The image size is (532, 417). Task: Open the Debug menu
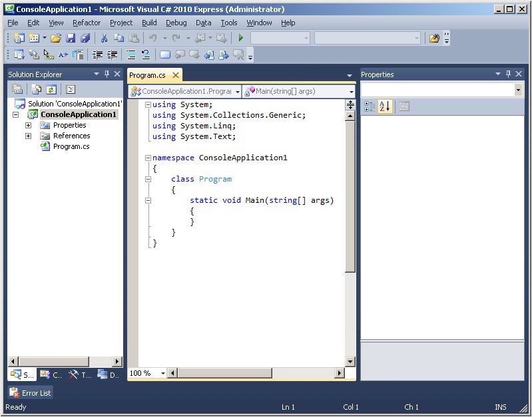click(x=176, y=23)
